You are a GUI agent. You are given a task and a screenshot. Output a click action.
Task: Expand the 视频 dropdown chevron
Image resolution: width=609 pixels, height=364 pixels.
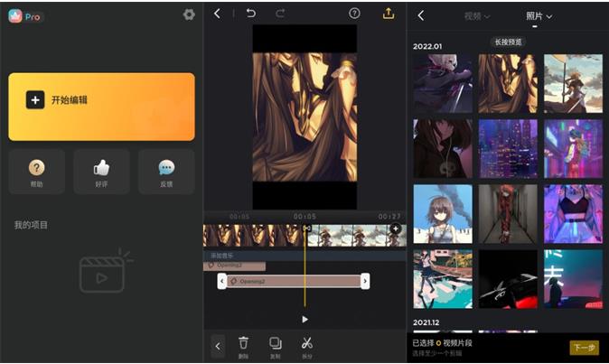(487, 16)
